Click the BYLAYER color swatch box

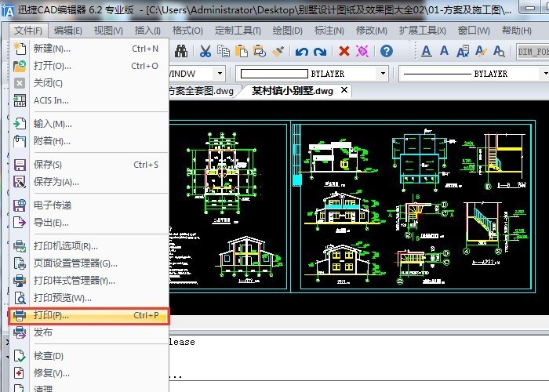point(273,74)
